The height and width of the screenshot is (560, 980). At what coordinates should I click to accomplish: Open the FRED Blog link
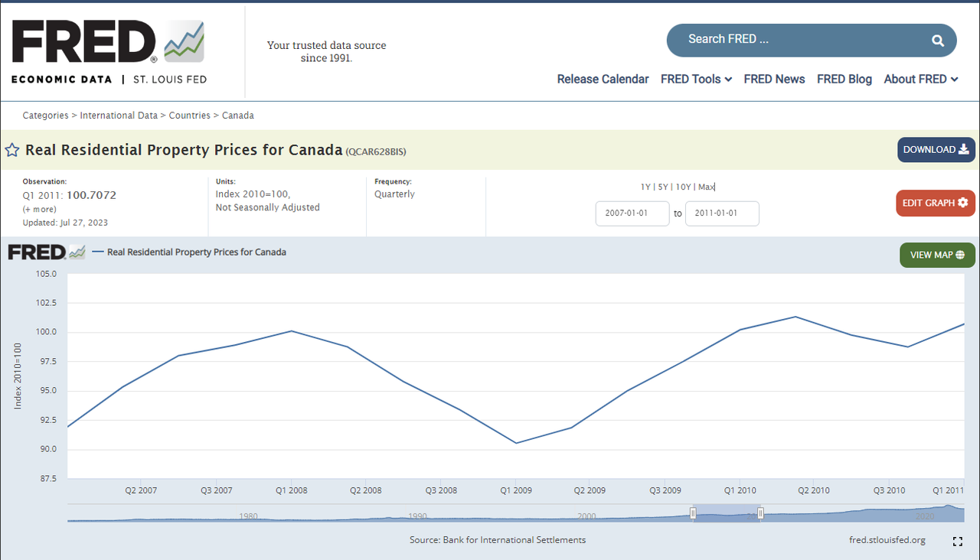click(844, 79)
